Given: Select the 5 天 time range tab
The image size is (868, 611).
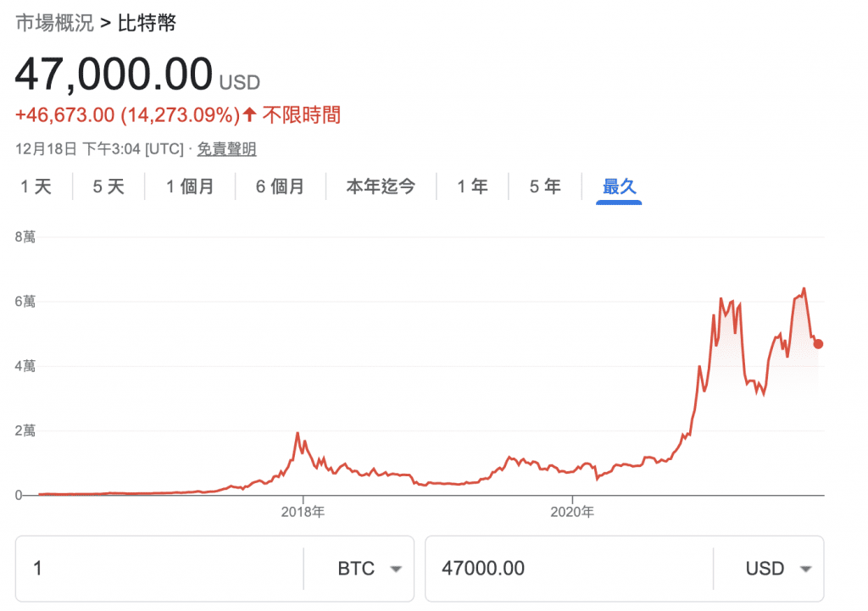Looking at the screenshot, I should [108, 186].
